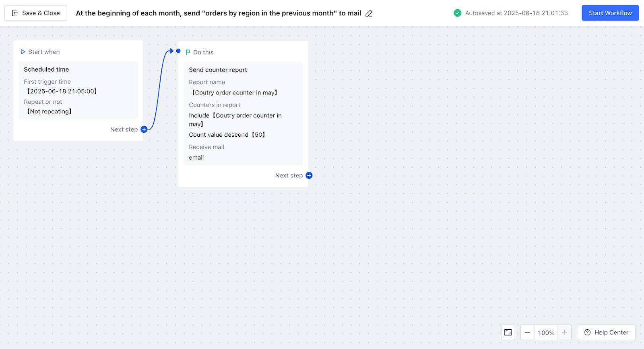Click the edit pencil icon beside workflow title
Image resolution: width=644 pixels, height=349 pixels.
point(369,13)
